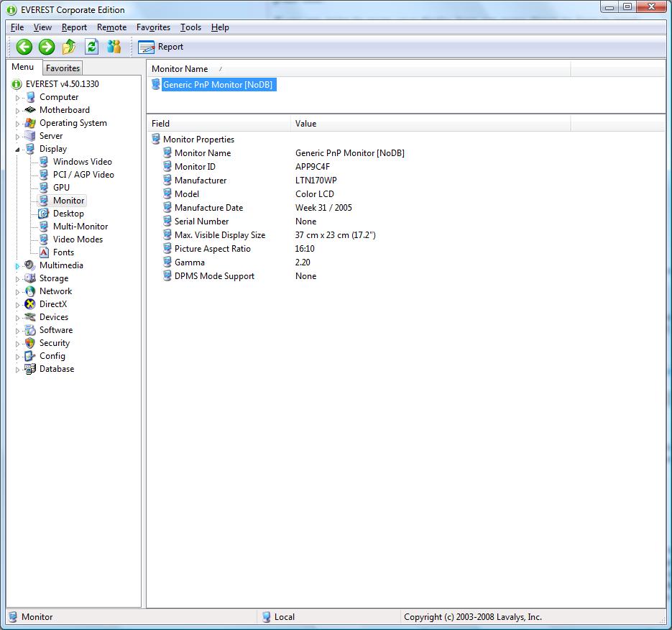Expand the Software tree node
Viewport: 672px width, 630px height.
coord(17,331)
